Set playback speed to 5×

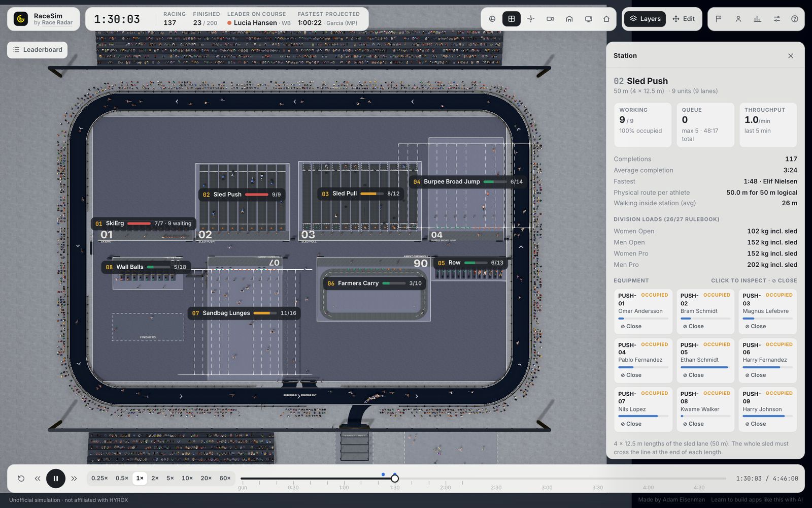(x=170, y=479)
